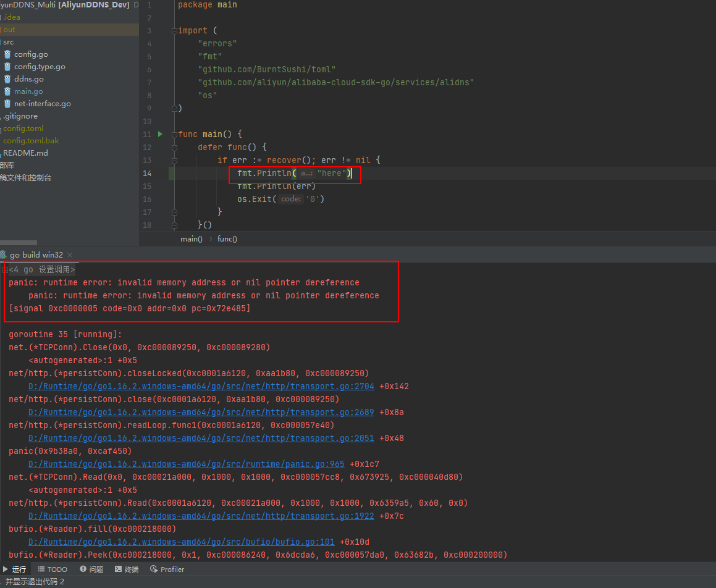716x588 pixels.
Task: Click the fold end marker at line 9
Action: (174, 109)
